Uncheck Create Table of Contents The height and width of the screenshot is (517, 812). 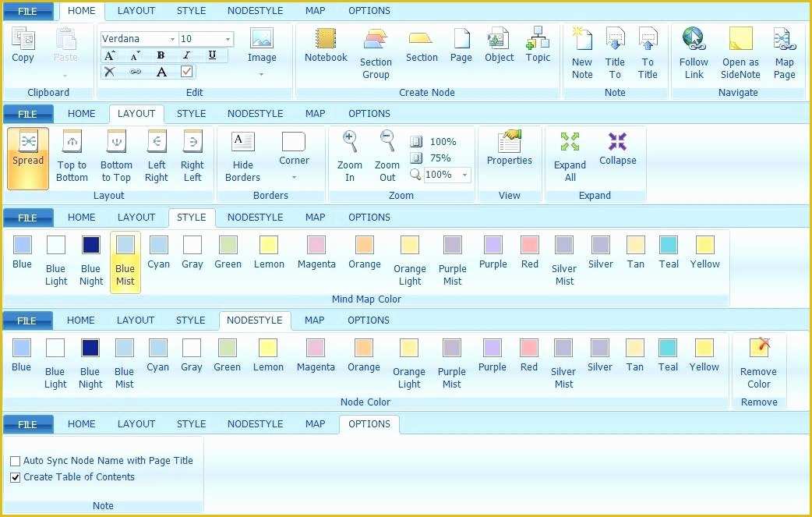pyautogui.click(x=16, y=478)
